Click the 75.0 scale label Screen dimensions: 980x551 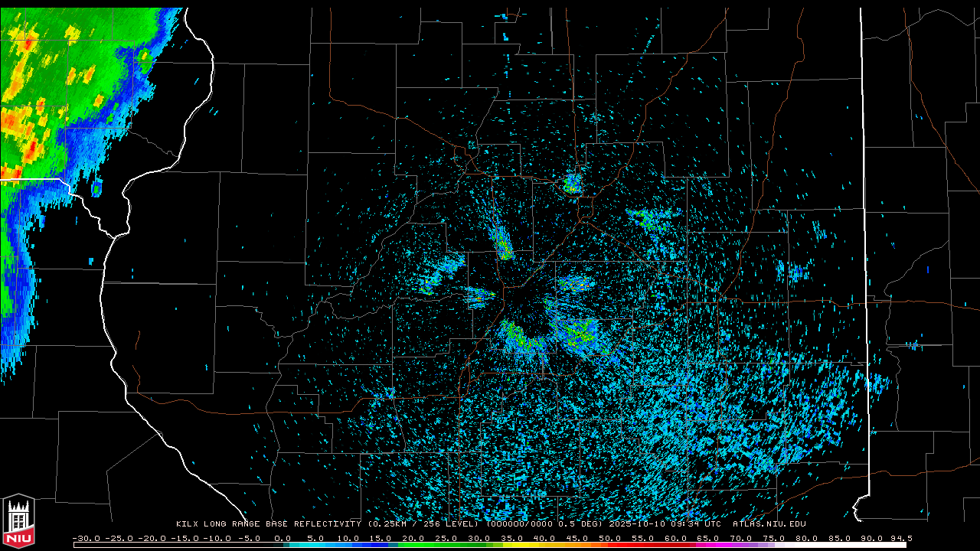(774, 539)
